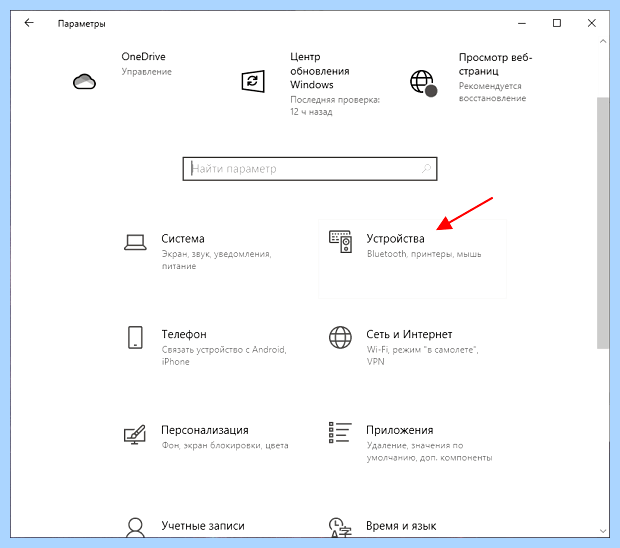Focus the Найти параметр search field
Image resolution: width=620 pixels, height=548 pixels.
click(x=310, y=169)
